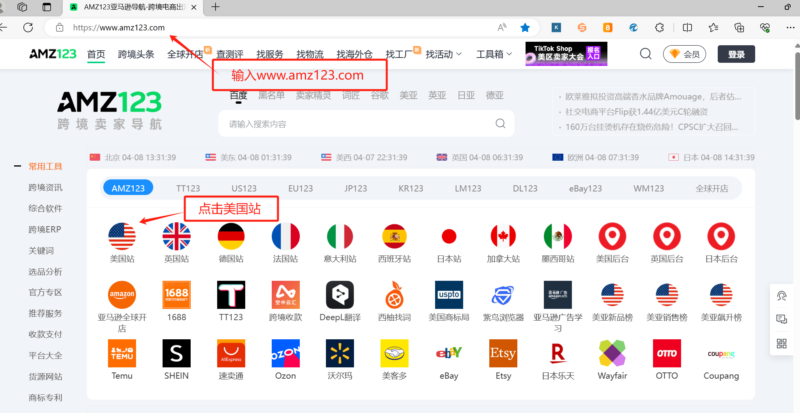Open a new browser tab with plus

pos(215,7)
